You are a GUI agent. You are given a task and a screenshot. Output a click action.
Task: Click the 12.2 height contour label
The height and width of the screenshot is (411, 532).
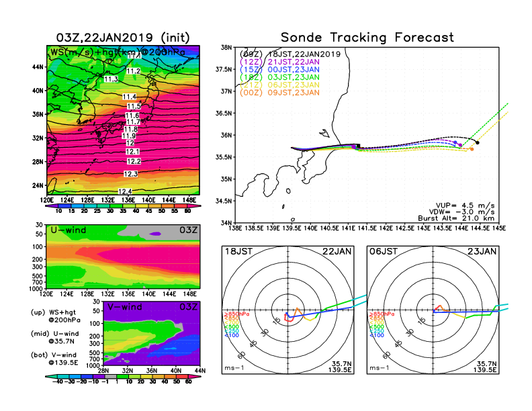pos(134,161)
